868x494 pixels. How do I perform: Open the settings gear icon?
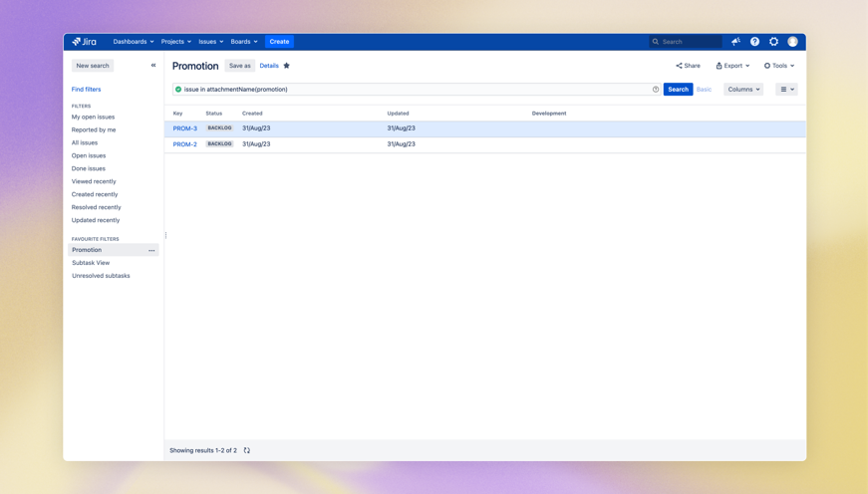coord(773,42)
